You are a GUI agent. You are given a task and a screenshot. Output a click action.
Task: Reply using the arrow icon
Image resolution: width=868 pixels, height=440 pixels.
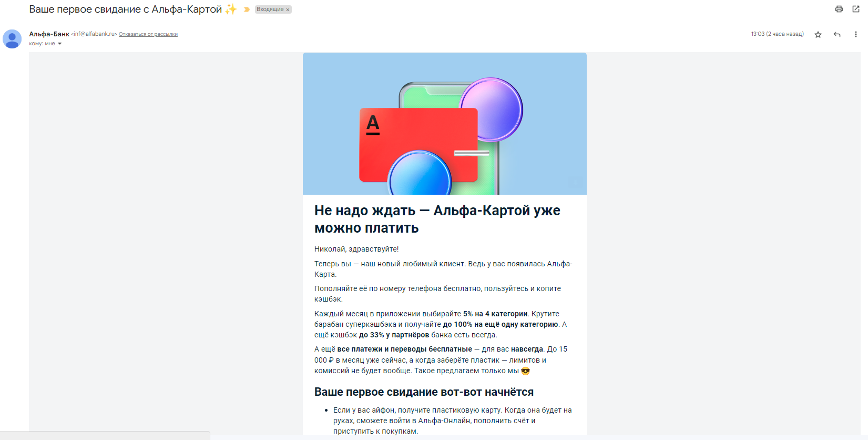coord(837,34)
